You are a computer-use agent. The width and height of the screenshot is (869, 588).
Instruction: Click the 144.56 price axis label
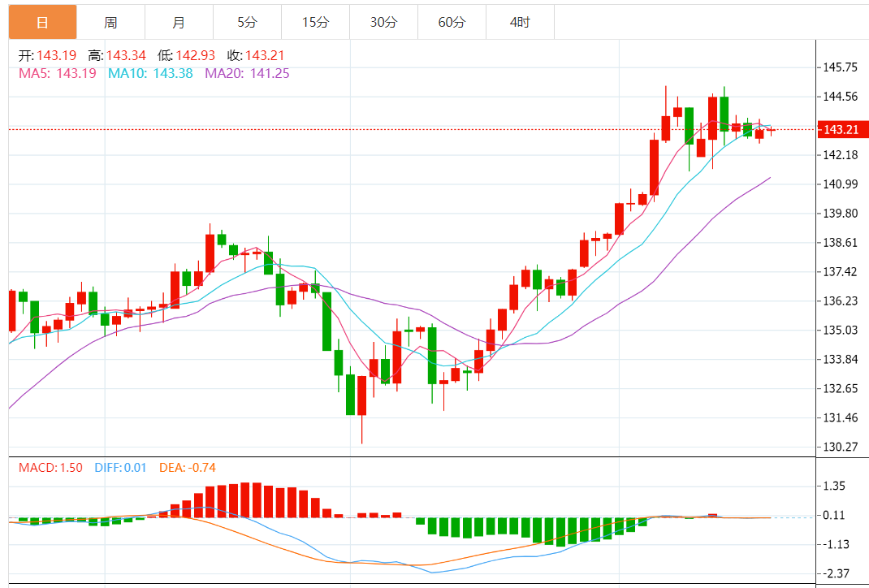pyautogui.click(x=841, y=97)
